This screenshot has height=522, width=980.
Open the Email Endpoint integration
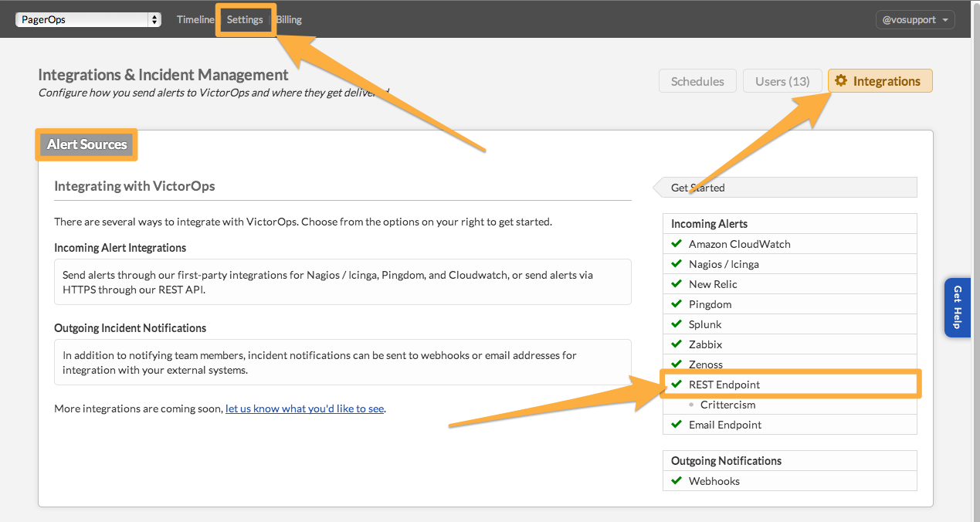789,425
